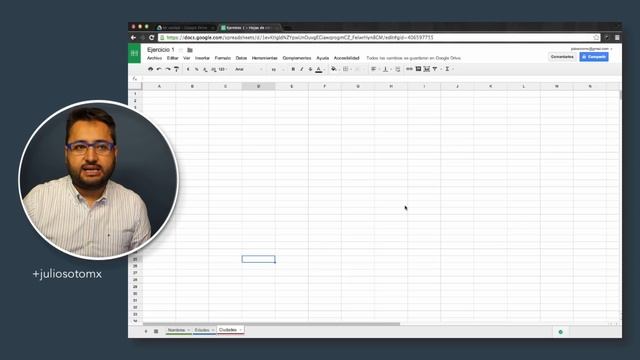Screen dimensions: 640x360
Task: Open the Editar menu
Action: [172, 58]
